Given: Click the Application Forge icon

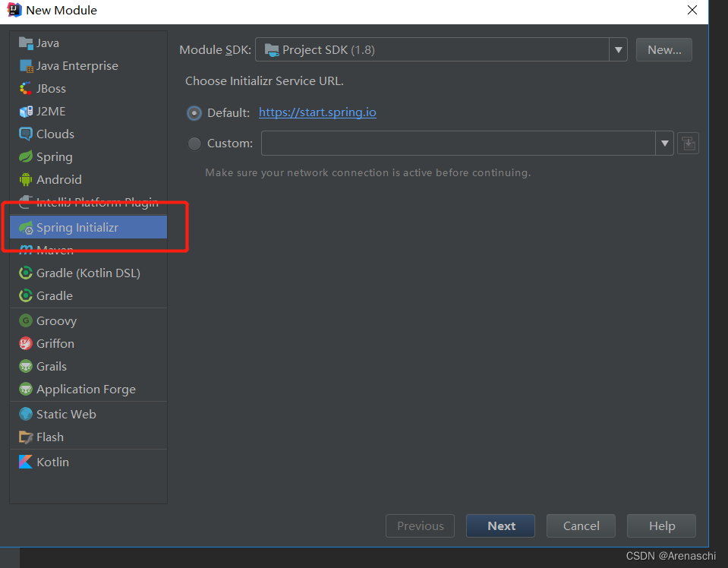Looking at the screenshot, I should 26,389.
